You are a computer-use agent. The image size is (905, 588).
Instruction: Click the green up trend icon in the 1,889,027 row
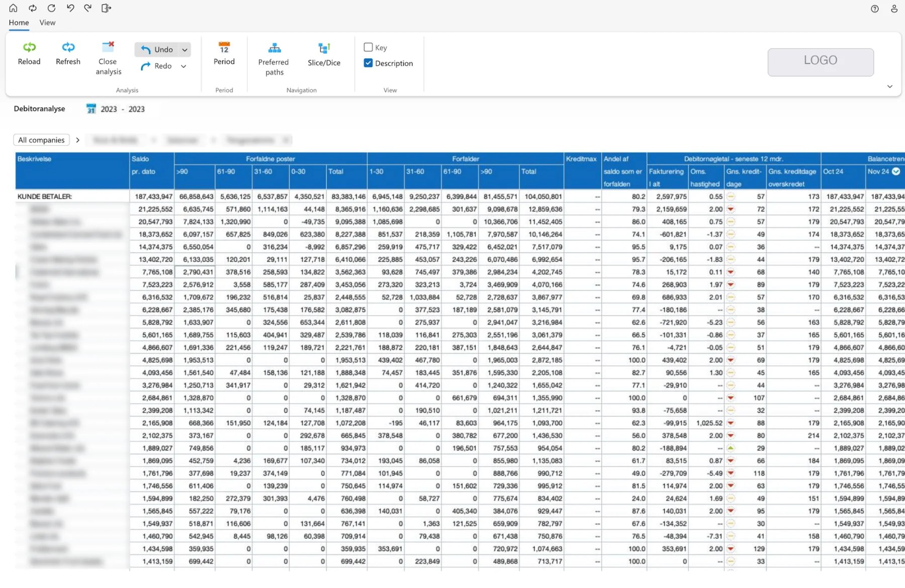[731, 448]
